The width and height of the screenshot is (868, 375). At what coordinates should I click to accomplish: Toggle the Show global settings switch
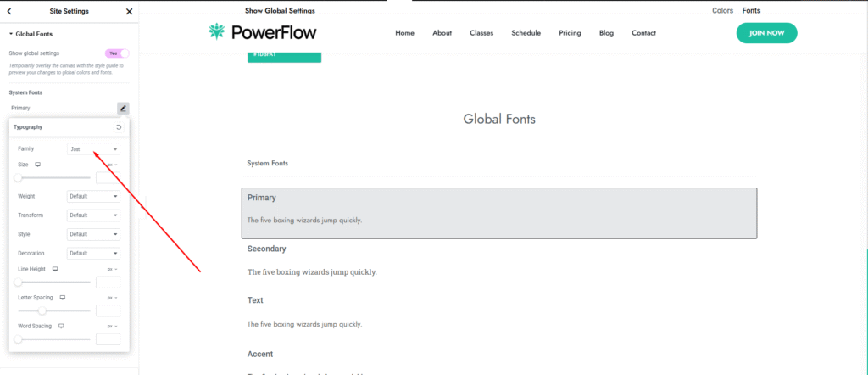[116, 53]
